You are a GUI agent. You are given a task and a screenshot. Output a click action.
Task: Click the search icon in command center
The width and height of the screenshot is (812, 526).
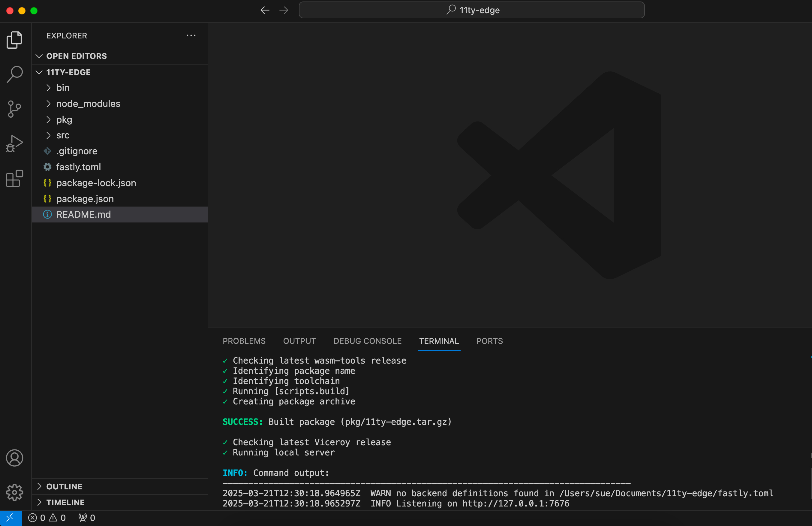pyautogui.click(x=451, y=10)
